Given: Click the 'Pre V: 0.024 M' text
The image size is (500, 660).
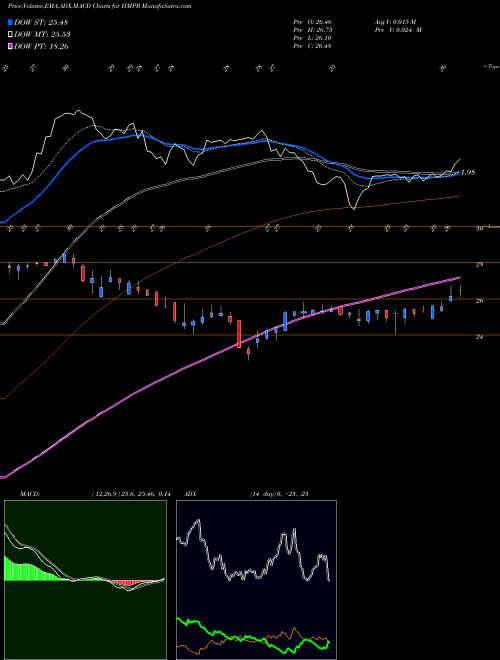Looking at the screenshot, I should coord(400,29).
